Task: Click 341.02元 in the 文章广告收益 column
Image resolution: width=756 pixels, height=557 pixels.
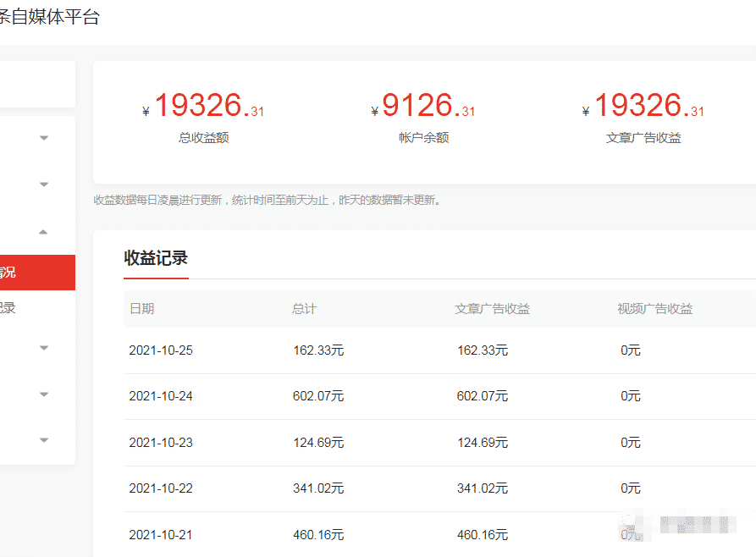Action: 483,488
